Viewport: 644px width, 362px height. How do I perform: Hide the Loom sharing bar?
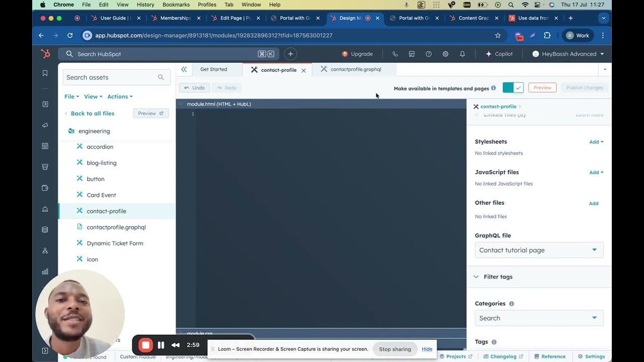(x=427, y=349)
